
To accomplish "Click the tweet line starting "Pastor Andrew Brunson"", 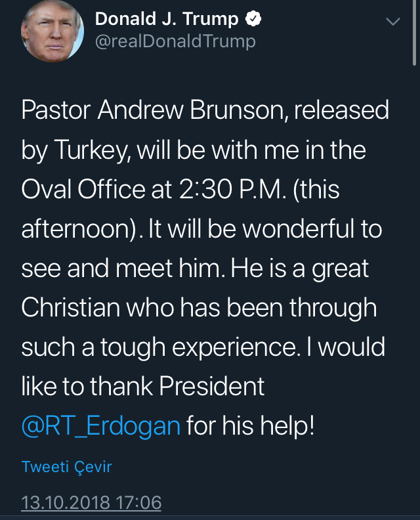I will coord(205,110).
